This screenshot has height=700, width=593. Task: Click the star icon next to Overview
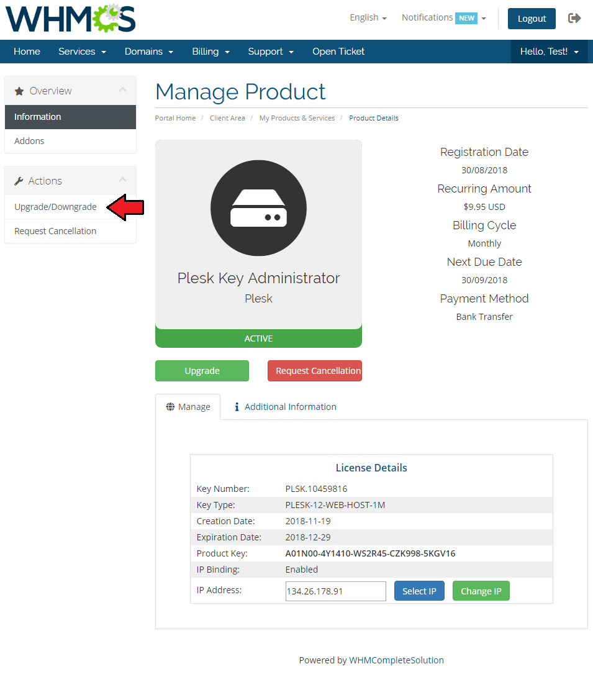(19, 91)
